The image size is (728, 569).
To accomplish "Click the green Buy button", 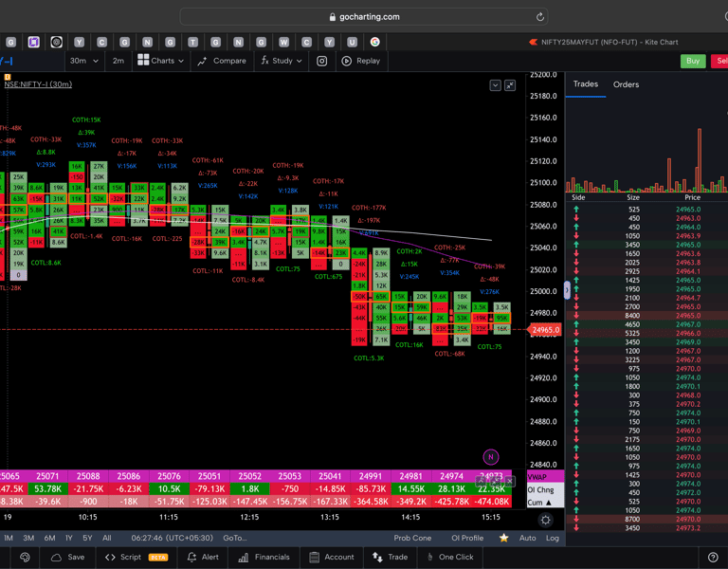I will 693,61.
